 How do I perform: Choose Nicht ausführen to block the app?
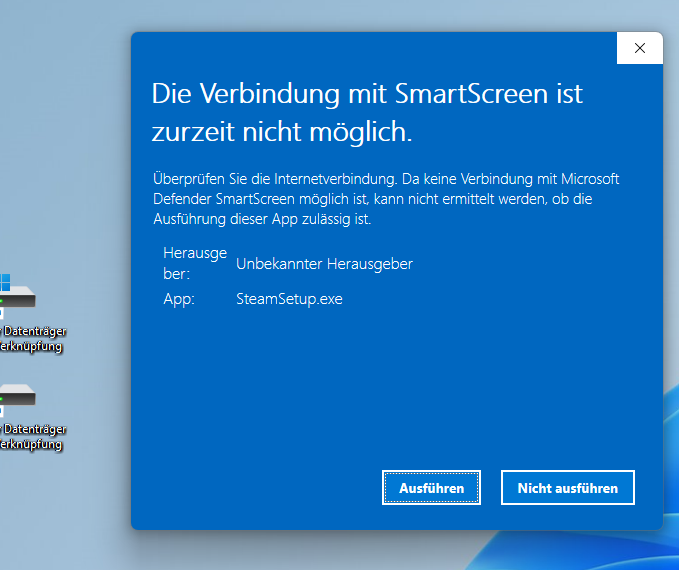pos(568,488)
